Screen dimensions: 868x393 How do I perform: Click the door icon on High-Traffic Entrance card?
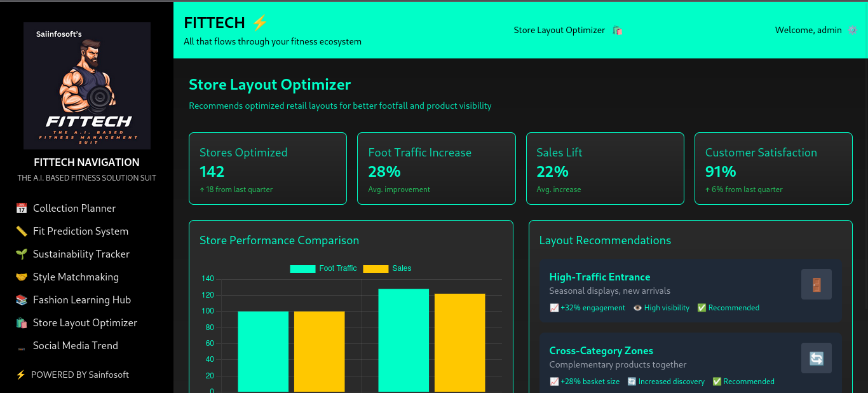[816, 284]
